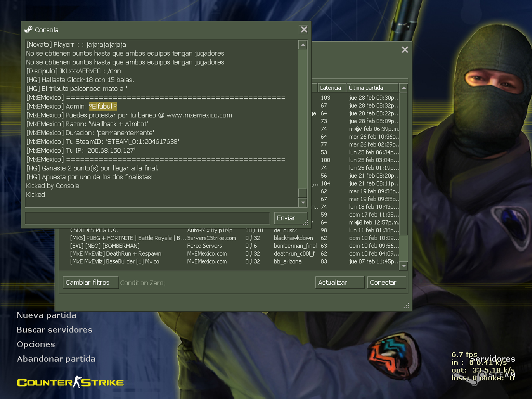
Task: Click the www.mxemexico.com text in console
Action: (x=199, y=115)
